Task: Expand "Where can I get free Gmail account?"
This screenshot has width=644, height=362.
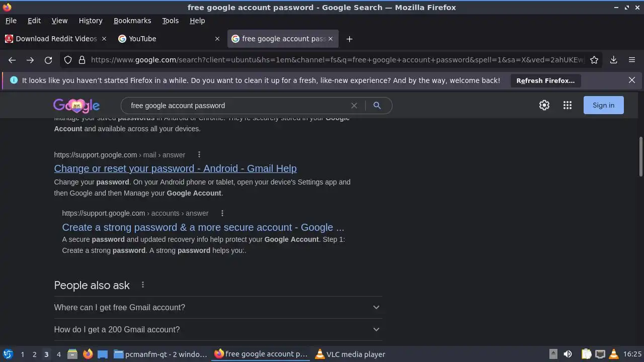Action: [x=218, y=307]
